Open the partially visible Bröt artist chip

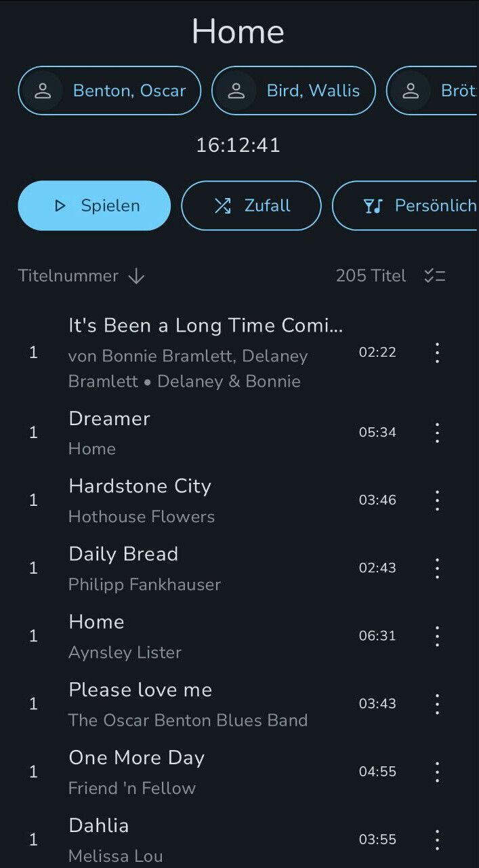click(432, 90)
